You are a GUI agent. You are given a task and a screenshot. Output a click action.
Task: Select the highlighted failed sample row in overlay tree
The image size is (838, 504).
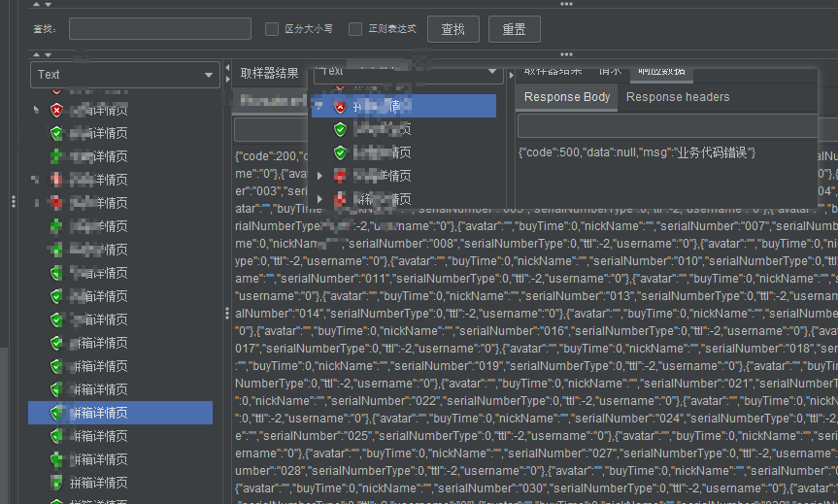[x=404, y=106]
